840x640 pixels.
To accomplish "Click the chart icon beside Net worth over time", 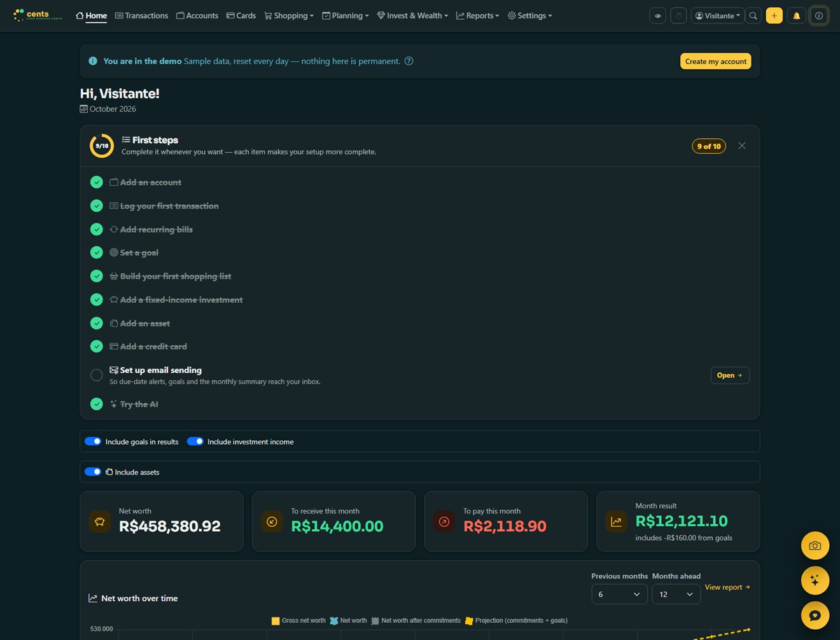I will [x=93, y=598].
